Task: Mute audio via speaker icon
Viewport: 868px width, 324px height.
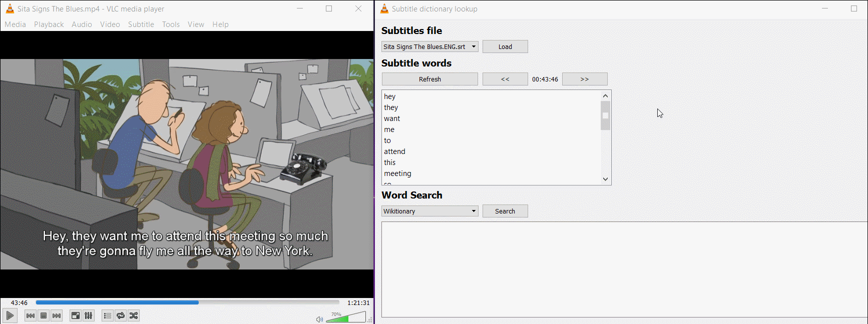Action: [319, 319]
